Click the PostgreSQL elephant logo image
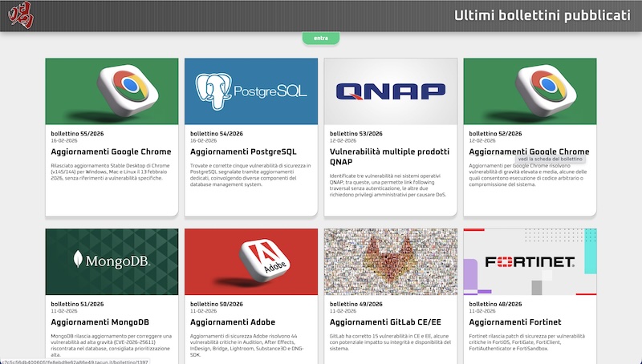 point(251,91)
